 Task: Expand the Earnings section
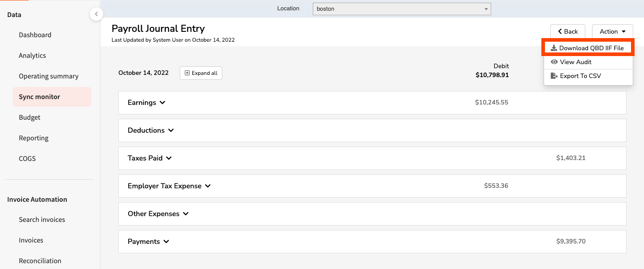147,103
